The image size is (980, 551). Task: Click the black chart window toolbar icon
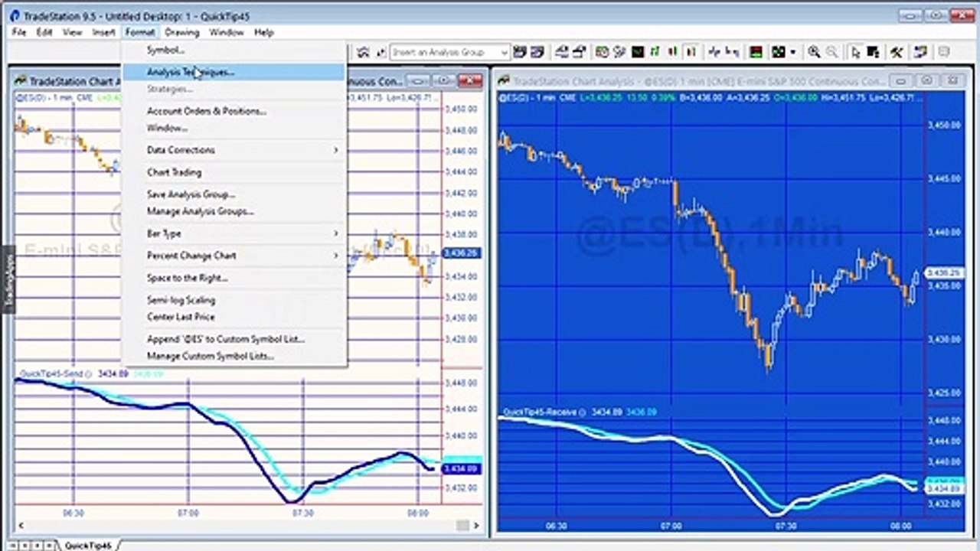tap(637, 52)
